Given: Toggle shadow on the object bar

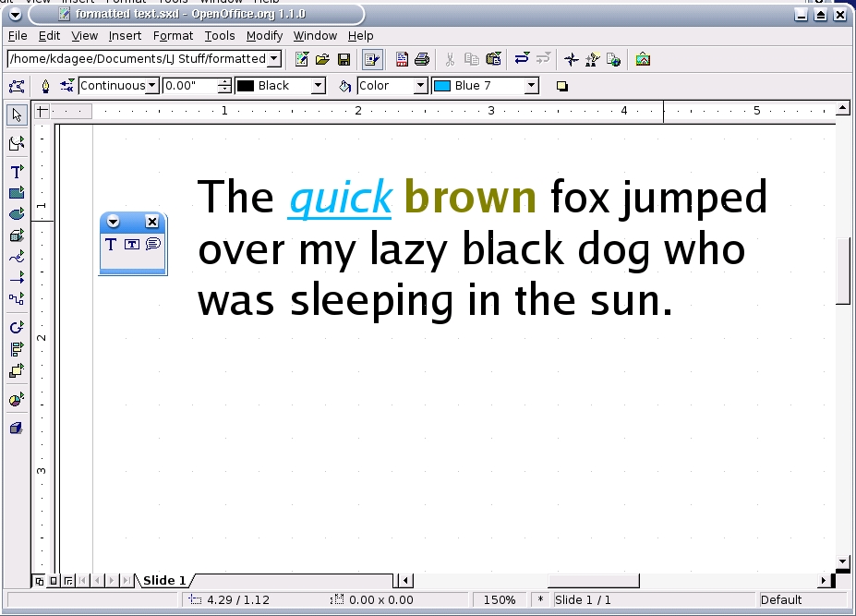Looking at the screenshot, I should [x=560, y=85].
